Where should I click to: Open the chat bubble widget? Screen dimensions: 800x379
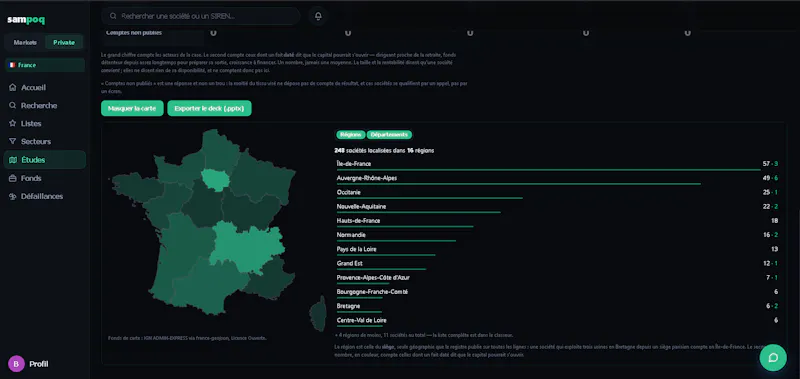point(773,358)
